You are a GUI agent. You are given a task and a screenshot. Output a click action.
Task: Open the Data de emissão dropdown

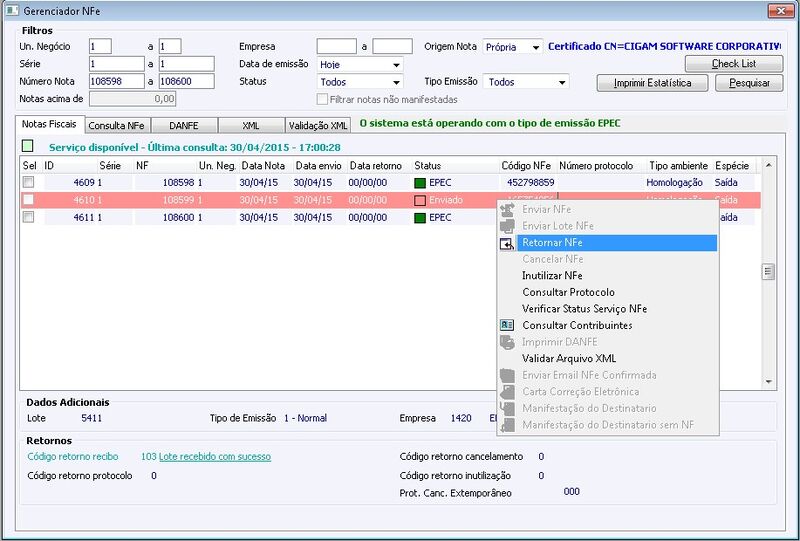[396, 65]
